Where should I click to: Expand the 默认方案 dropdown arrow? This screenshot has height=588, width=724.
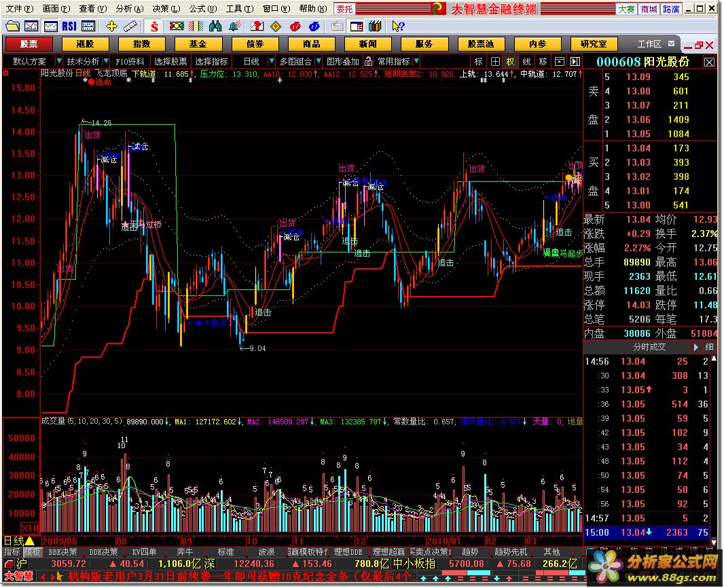(58, 61)
